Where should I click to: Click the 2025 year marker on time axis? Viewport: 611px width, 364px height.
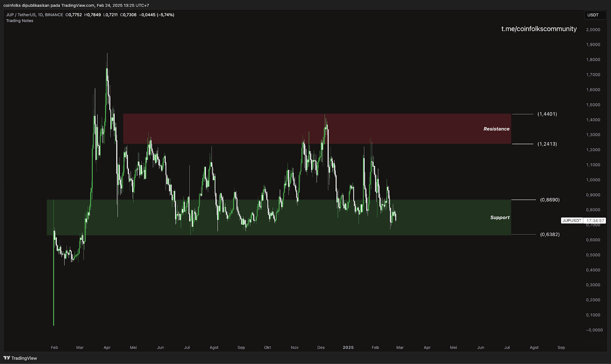click(x=348, y=348)
